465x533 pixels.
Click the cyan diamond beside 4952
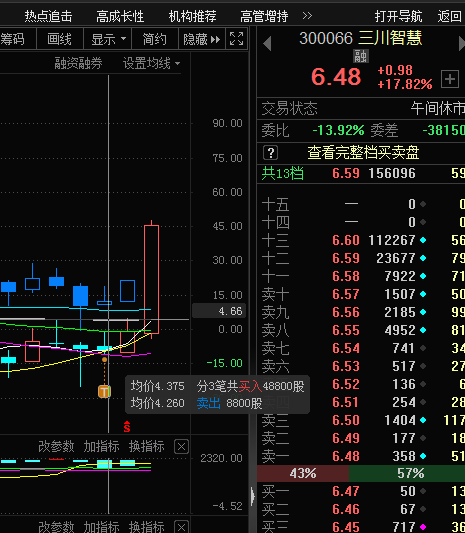pyautogui.click(x=423, y=330)
